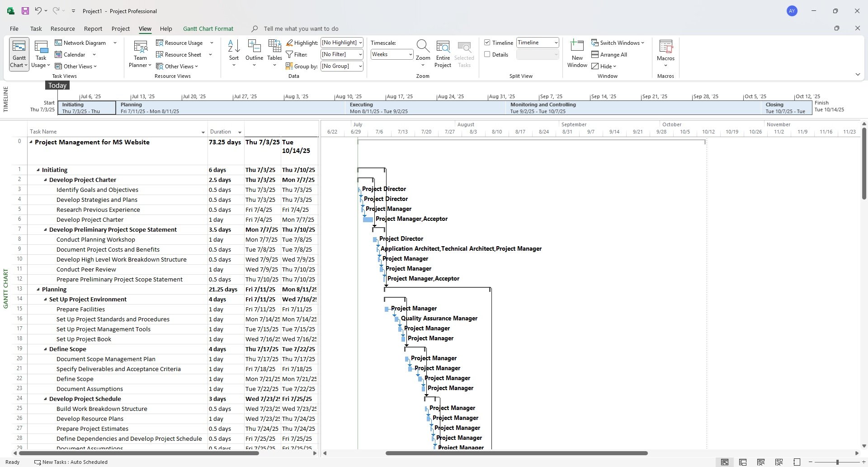Click the Report view shortcut in status bar

797,462
